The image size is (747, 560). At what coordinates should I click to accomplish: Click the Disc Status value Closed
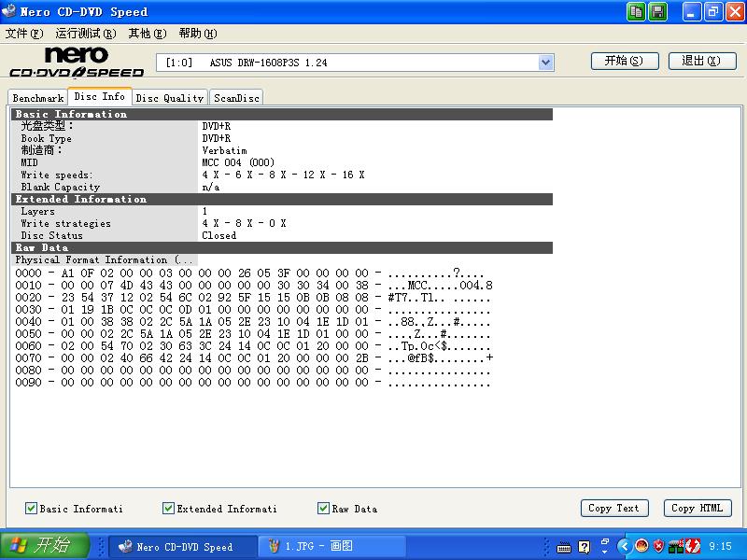pos(218,235)
